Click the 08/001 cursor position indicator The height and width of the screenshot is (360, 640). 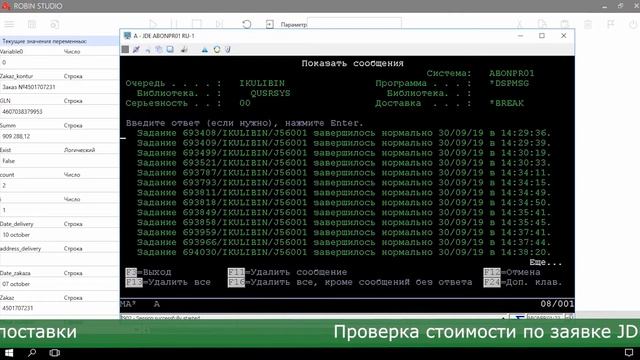click(x=557, y=304)
